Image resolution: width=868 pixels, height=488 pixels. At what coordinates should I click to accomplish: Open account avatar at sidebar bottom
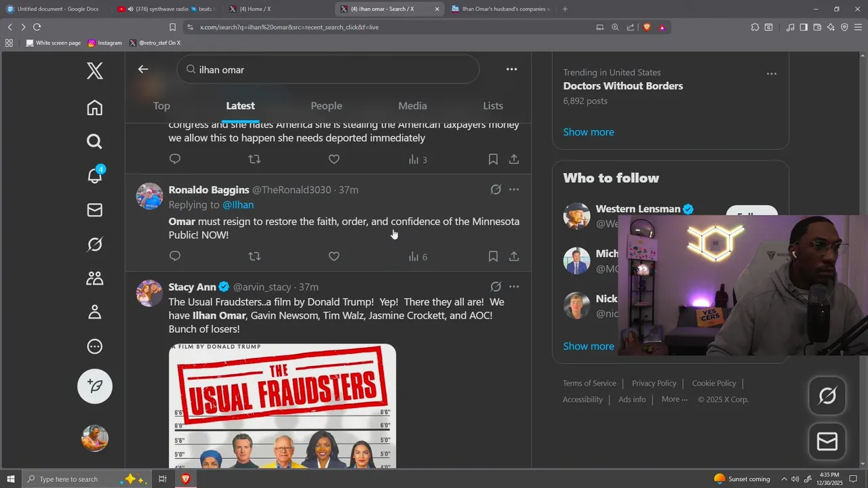click(95, 438)
